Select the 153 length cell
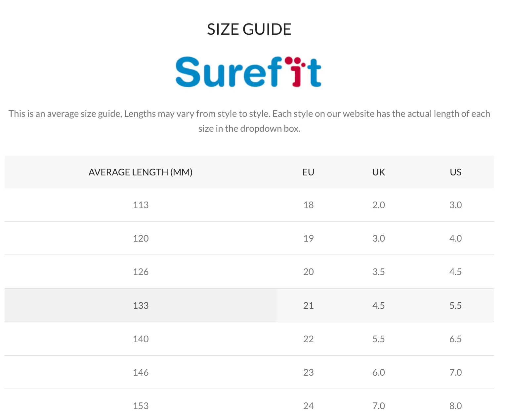The width and height of the screenshot is (509, 420). [x=141, y=406]
